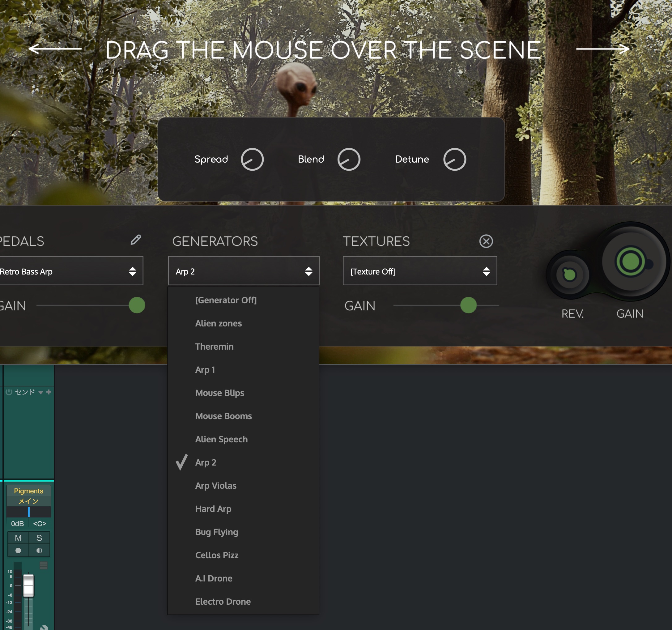Click the Spread knob

coord(252,160)
